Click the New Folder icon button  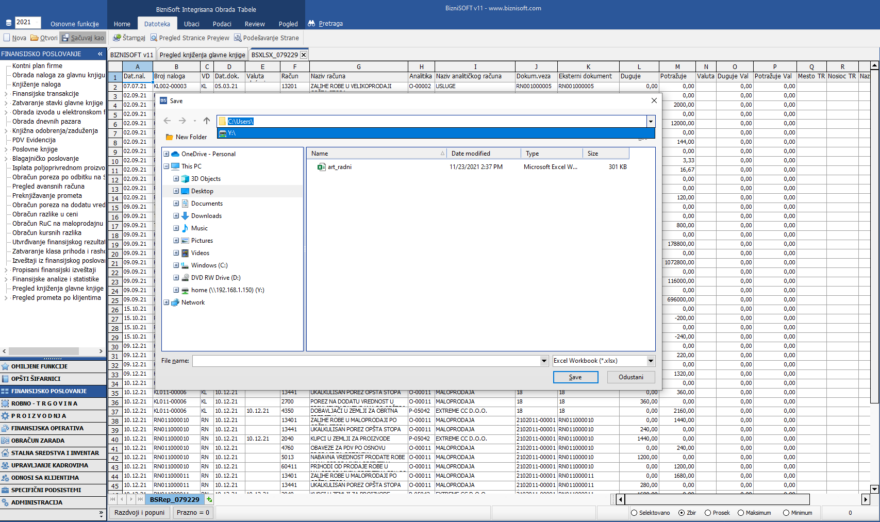click(185, 136)
